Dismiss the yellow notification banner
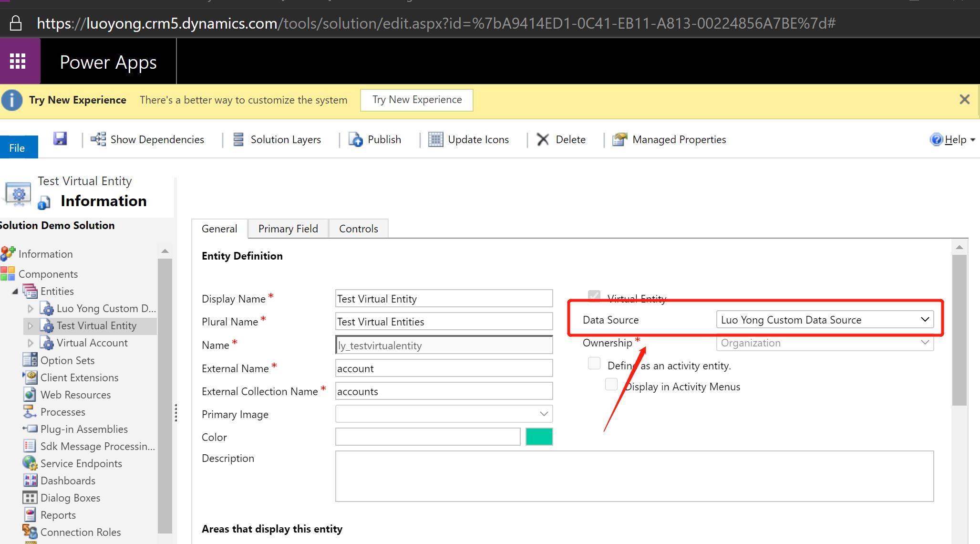 964,99
